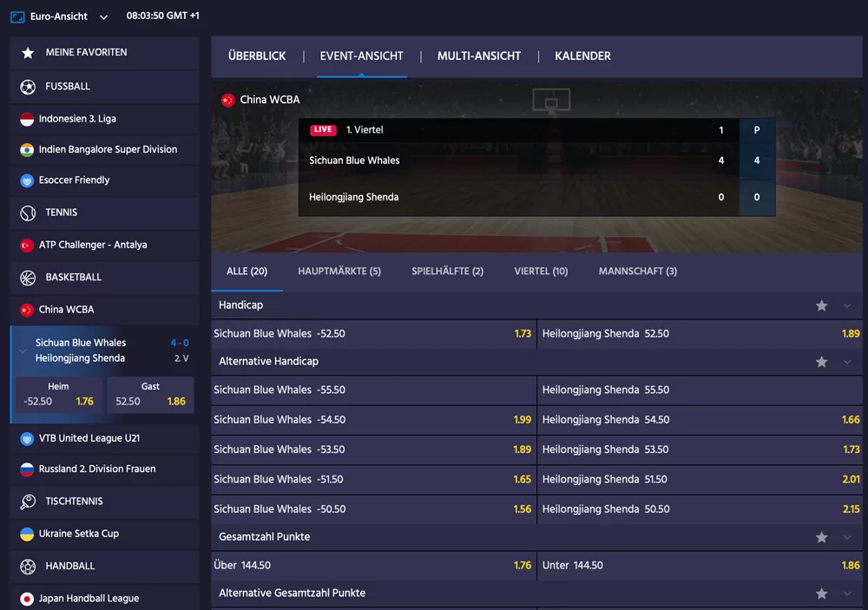Viewport: 868px width, 610px height.
Task: Click the Indonesia flag icon
Action: click(x=27, y=119)
